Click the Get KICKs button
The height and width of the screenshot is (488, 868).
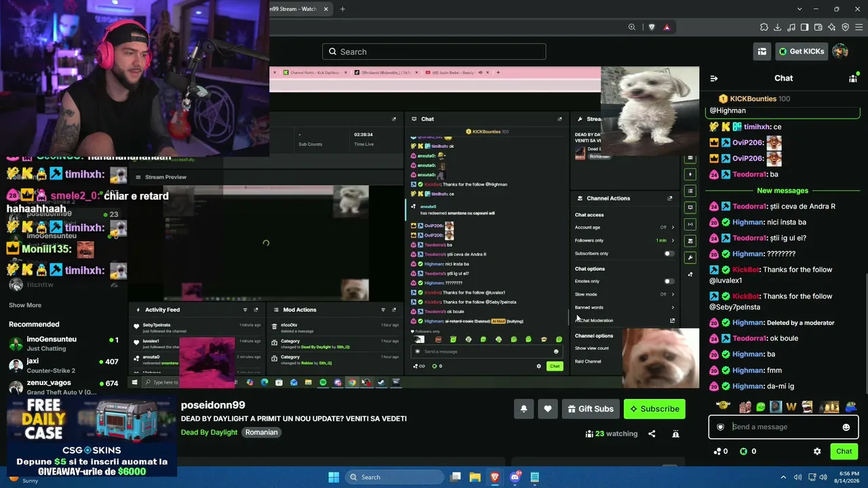802,52
